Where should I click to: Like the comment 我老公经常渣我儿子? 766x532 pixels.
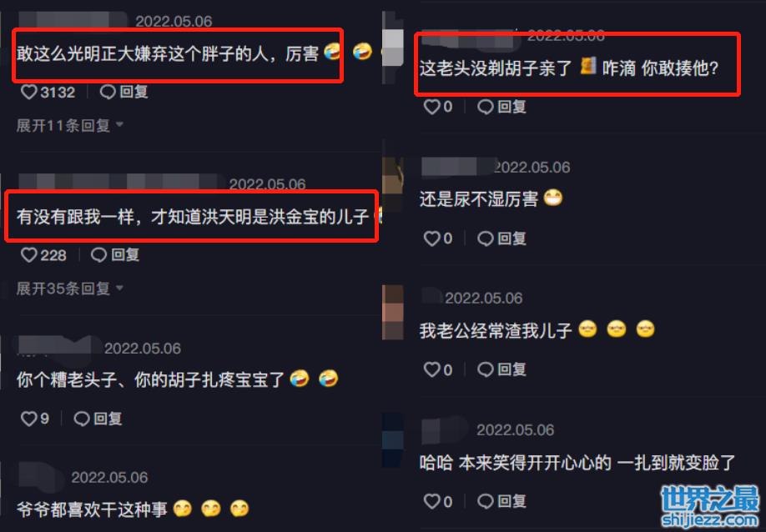432,369
